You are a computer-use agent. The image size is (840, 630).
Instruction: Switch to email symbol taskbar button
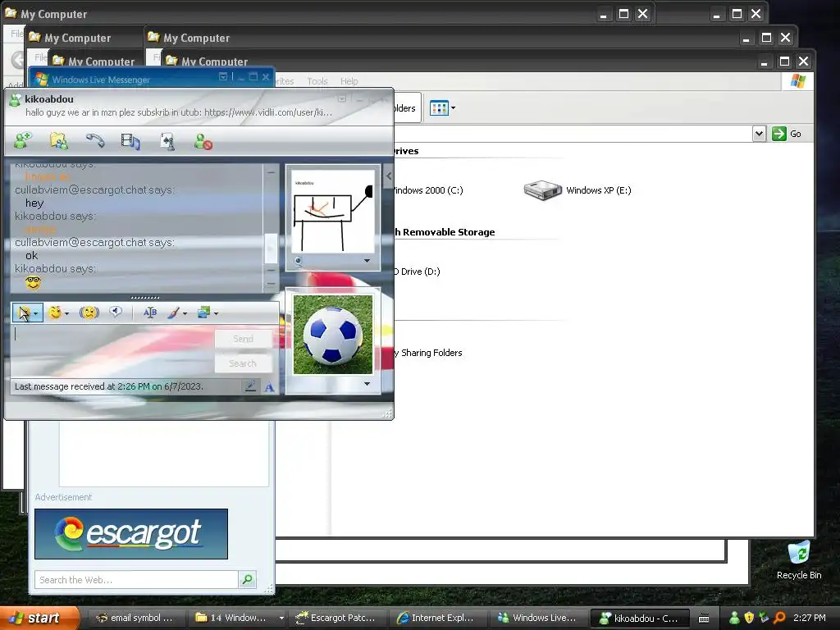(x=135, y=618)
